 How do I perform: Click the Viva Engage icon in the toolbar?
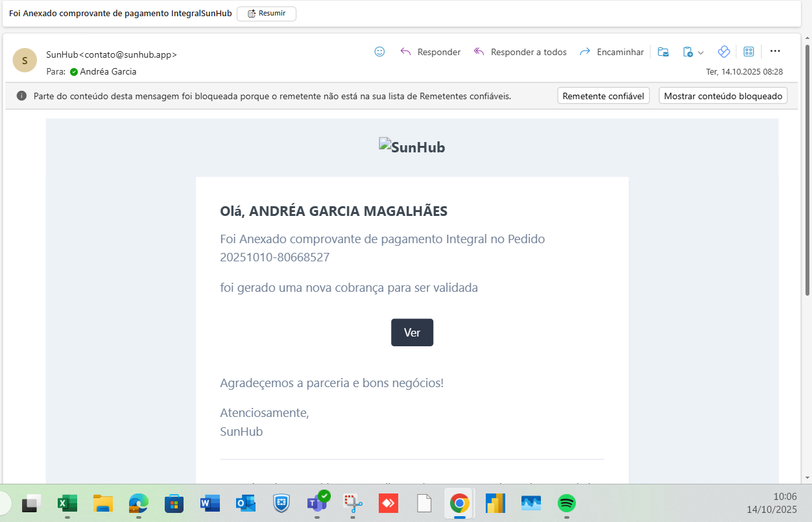[x=724, y=52]
